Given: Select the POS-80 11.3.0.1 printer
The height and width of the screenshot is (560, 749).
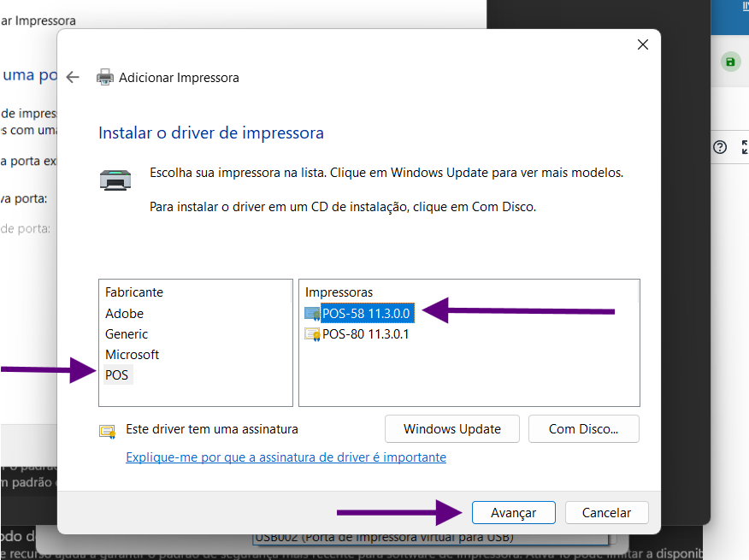Looking at the screenshot, I should 366,334.
